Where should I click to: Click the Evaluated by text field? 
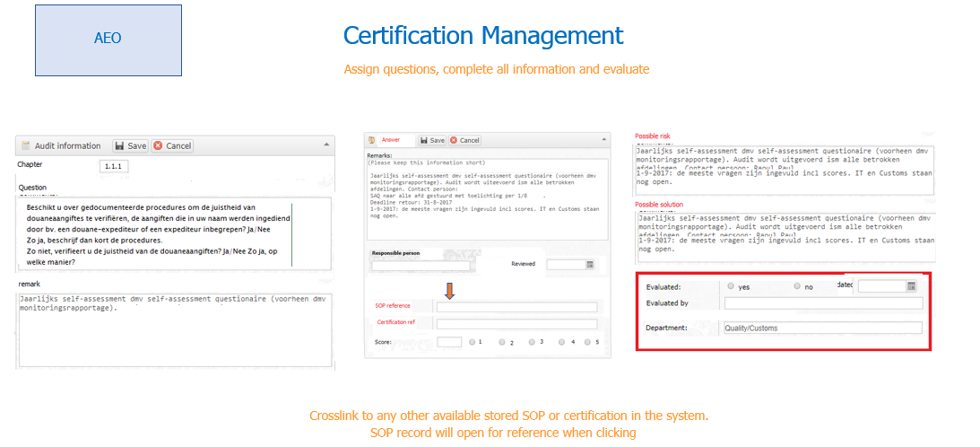[x=821, y=303]
